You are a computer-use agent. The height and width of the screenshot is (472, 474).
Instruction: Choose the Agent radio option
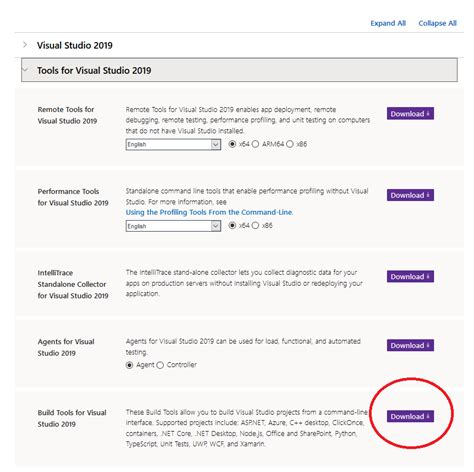pos(129,365)
